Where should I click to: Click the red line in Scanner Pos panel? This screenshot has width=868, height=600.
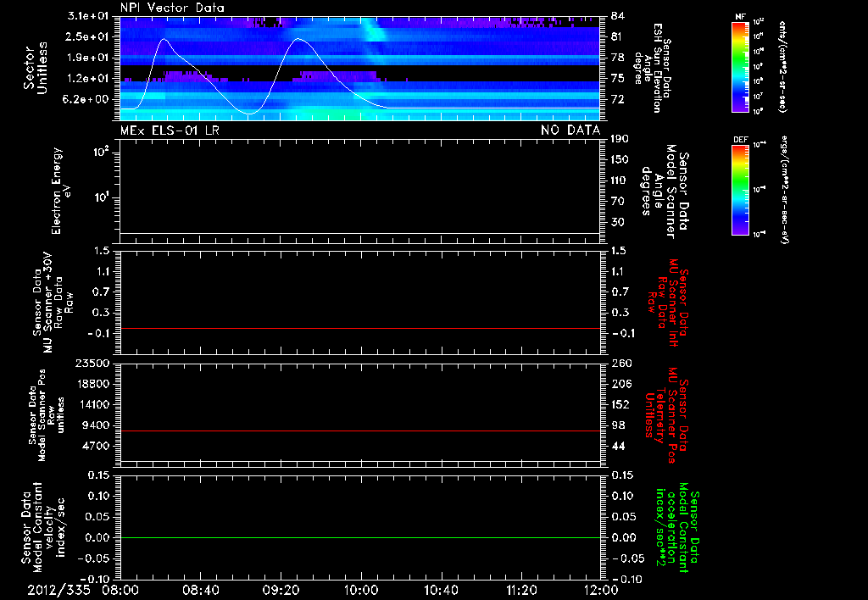[x=360, y=431]
